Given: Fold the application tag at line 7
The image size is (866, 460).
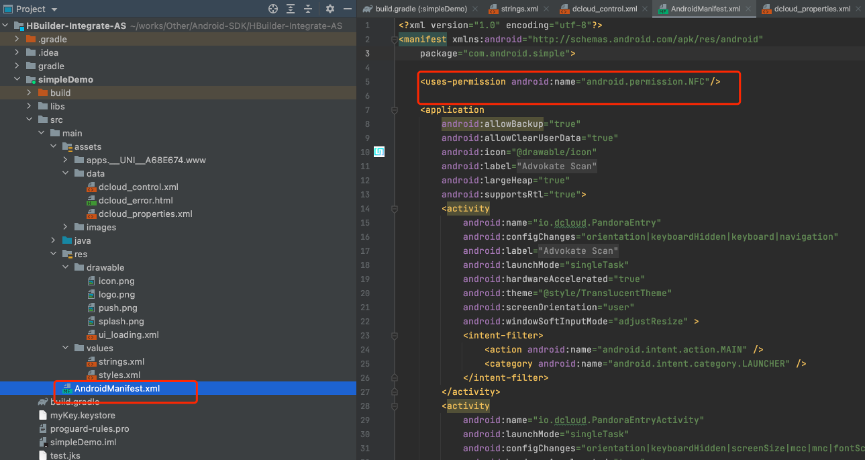Looking at the screenshot, I should point(394,110).
